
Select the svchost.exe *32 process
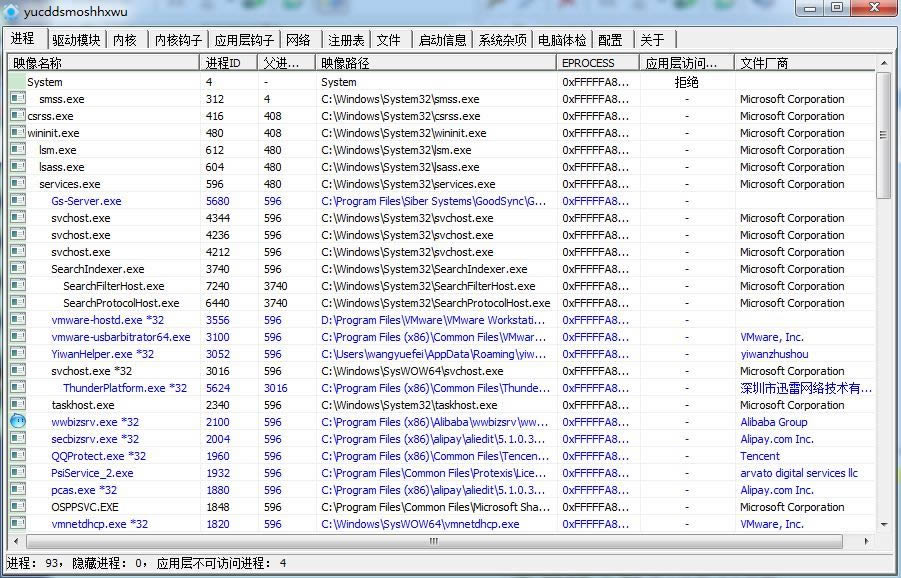(x=91, y=371)
